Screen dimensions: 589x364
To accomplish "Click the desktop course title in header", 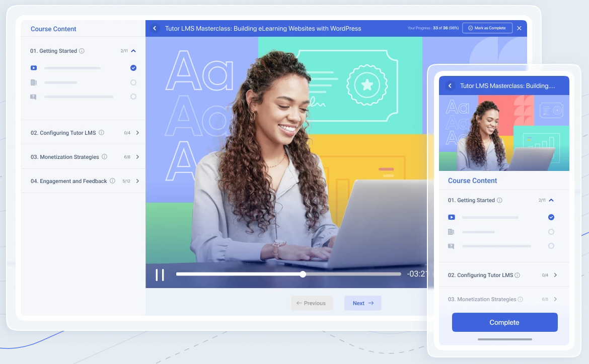I will pyautogui.click(x=263, y=29).
